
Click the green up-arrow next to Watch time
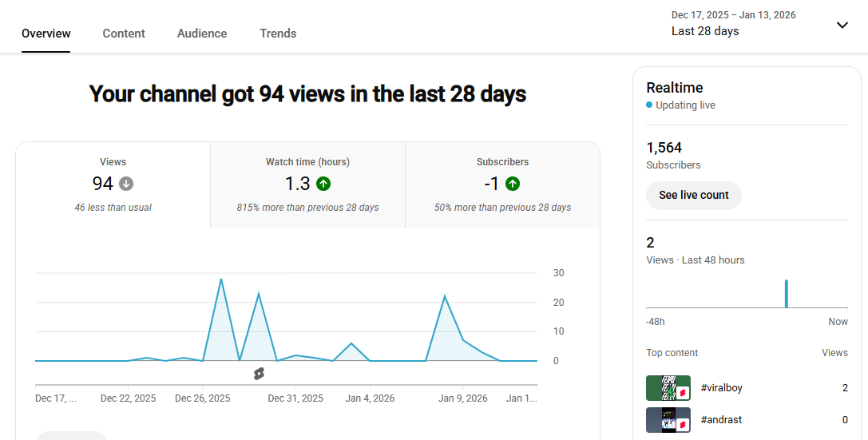point(323,184)
